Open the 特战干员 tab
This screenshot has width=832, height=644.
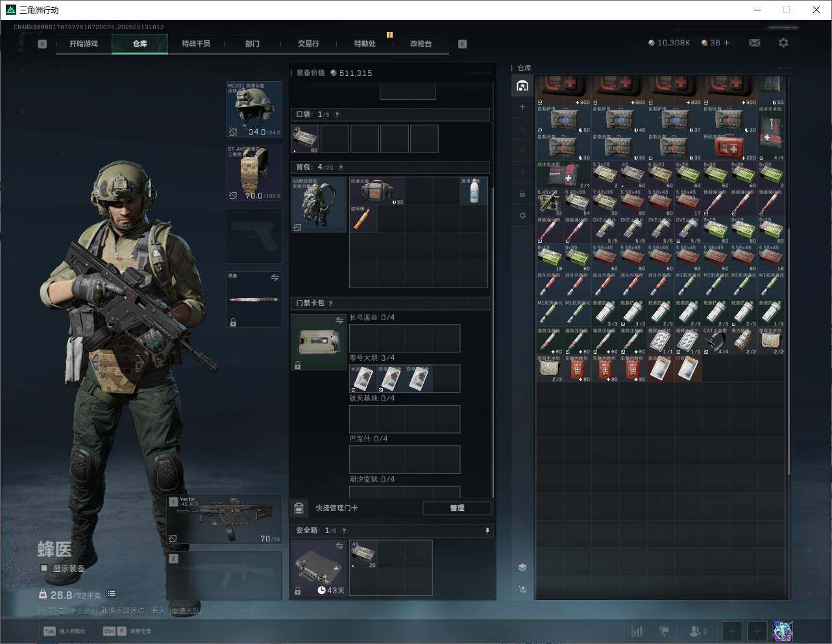196,43
